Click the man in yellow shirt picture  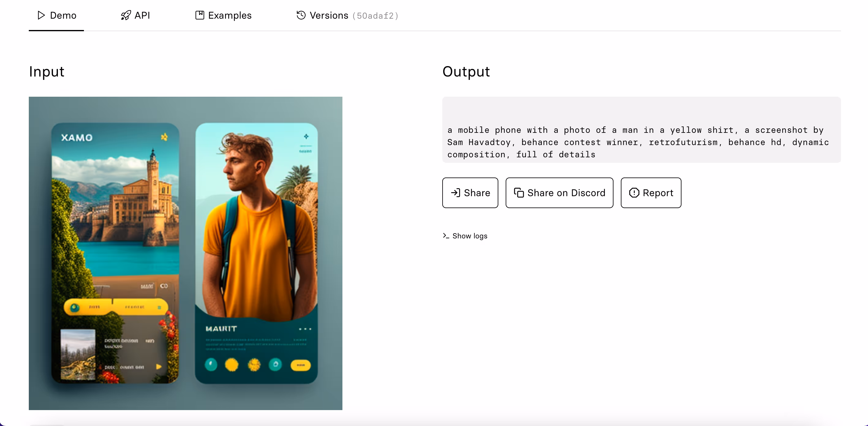(x=256, y=253)
